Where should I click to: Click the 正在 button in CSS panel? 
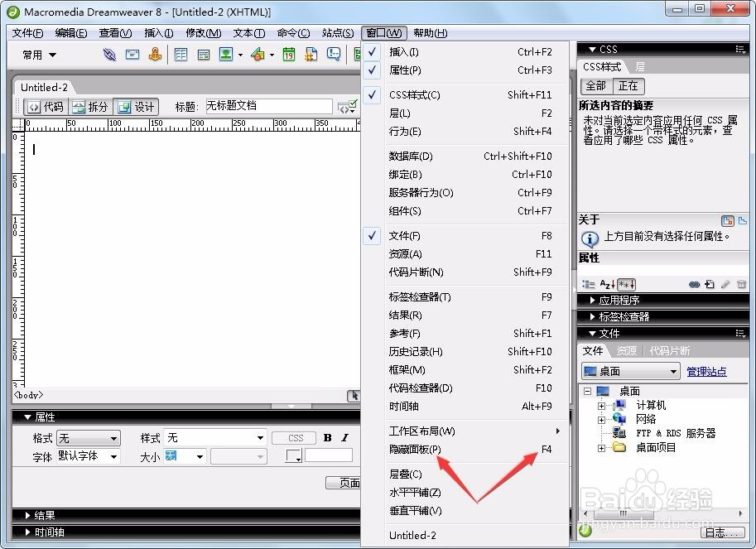[628, 86]
